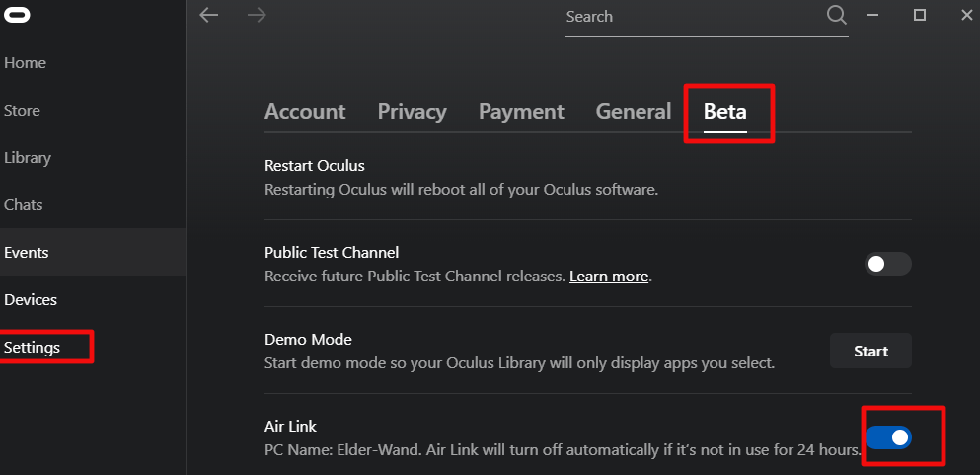Open the Devices section
Image resolution: width=980 pixels, height=475 pixels.
click(31, 300)
